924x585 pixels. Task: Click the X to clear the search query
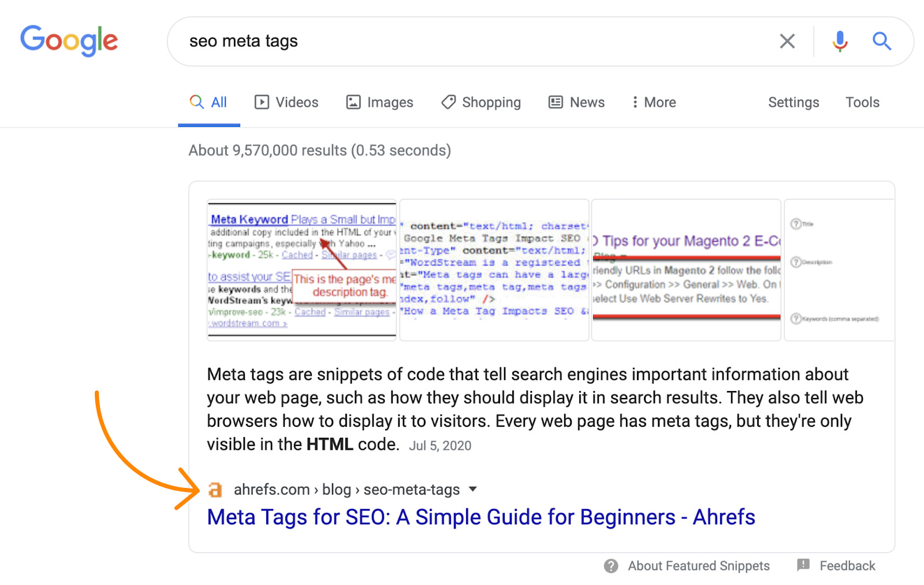[x=787, y=41]
